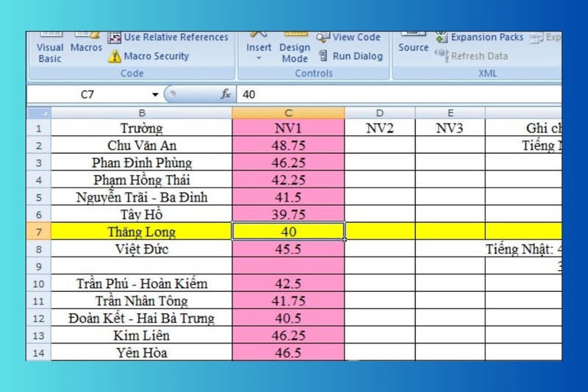Click the 46.25 cell in Kim Liên row
Screen dimensions: 588x392
click(288, 335)
